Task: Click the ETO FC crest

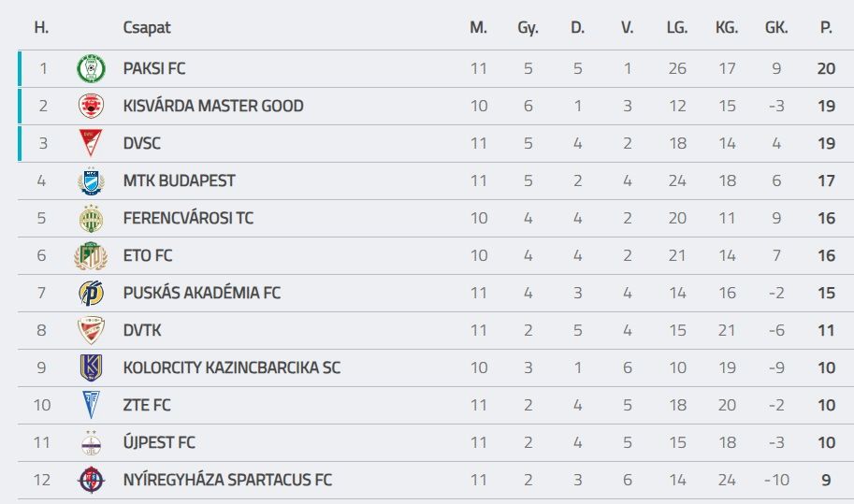Action: point(91,255)
